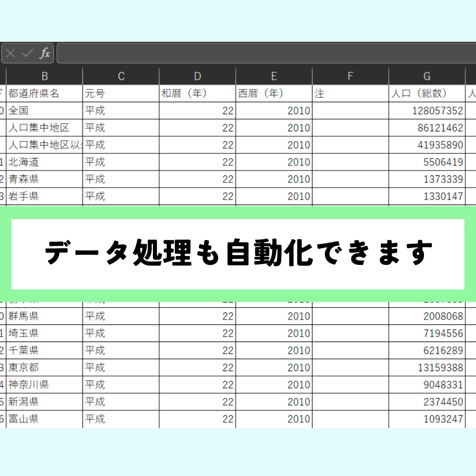Select column F header

[351, 76]
